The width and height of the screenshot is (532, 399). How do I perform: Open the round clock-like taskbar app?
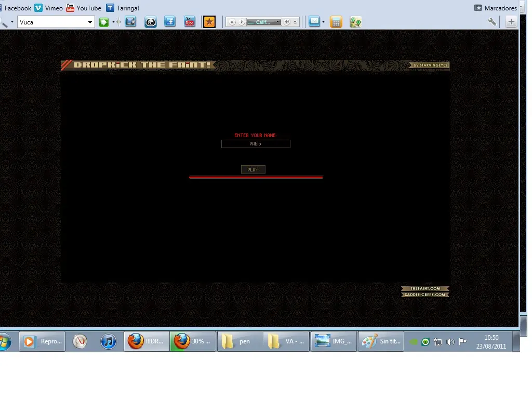(79, 341)
